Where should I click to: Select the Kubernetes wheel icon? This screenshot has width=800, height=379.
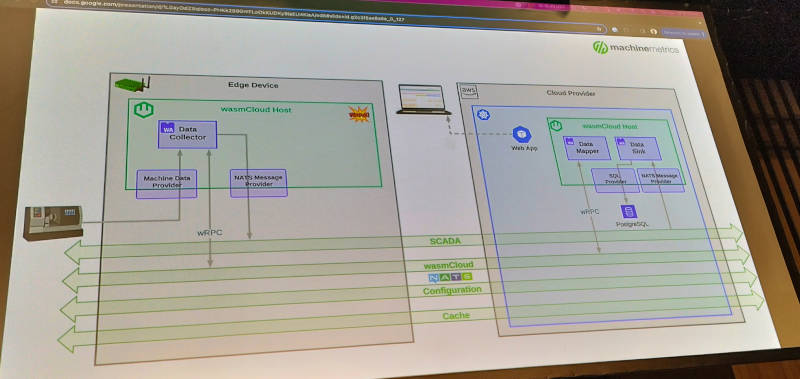pos(483,115)
